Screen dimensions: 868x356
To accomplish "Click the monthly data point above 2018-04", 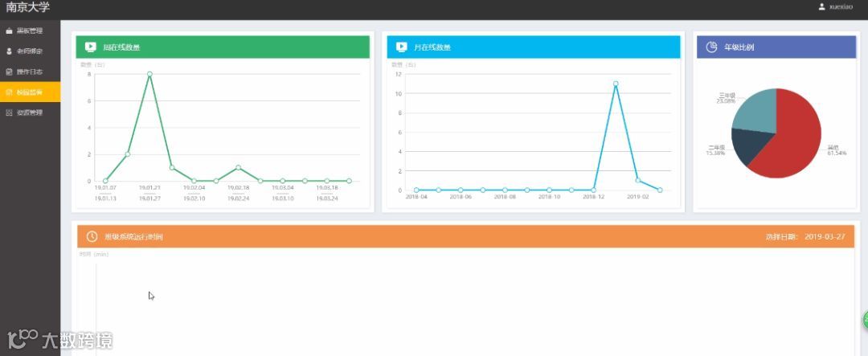I will click(416, 190).
